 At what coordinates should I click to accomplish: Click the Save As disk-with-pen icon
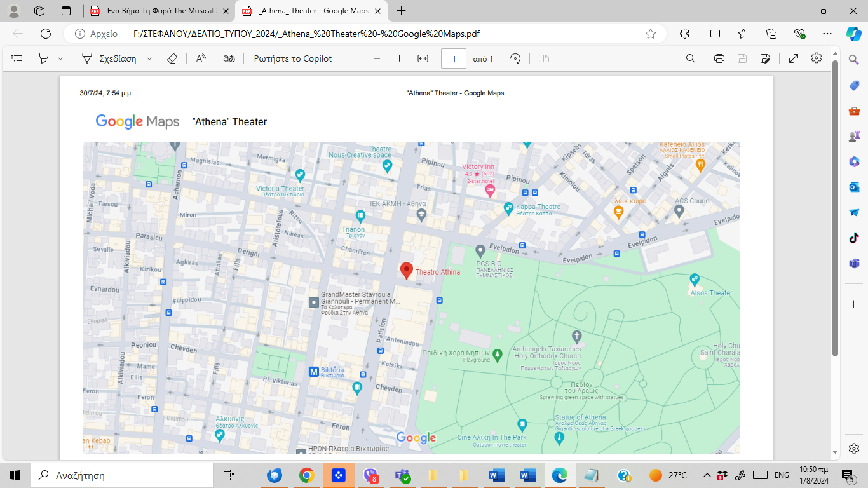(765, 58)
